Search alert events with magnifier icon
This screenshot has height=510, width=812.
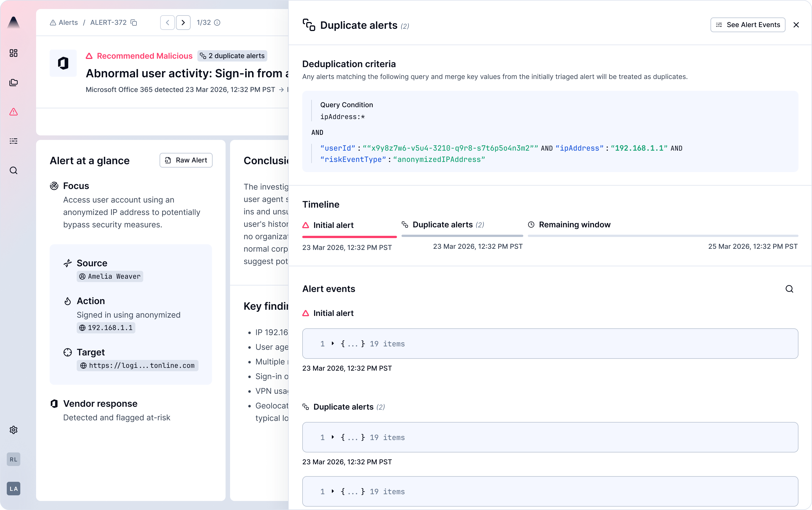pos(789,289)
